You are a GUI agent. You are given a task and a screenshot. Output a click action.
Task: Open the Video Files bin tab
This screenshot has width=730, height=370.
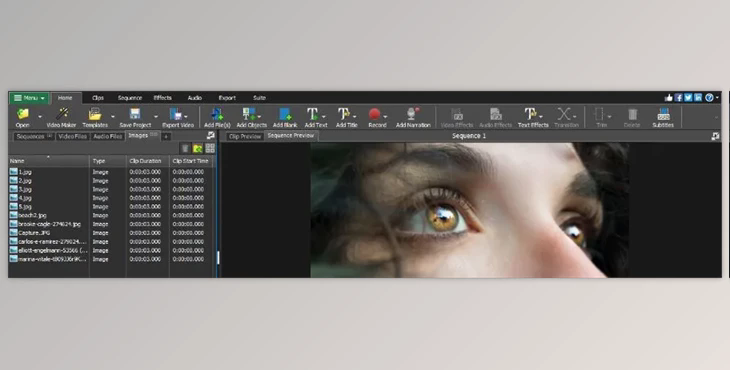click(73, 136)
